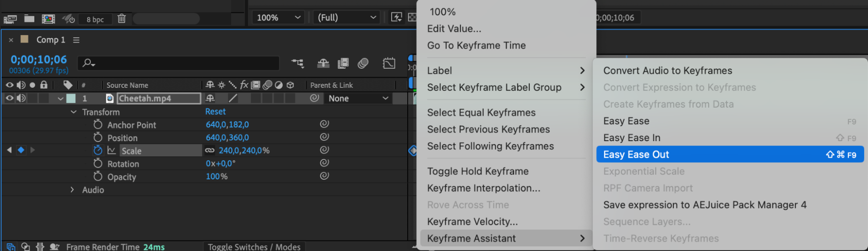Toggle the Scale keyframe diamond at current time

[x=21, y=150]
